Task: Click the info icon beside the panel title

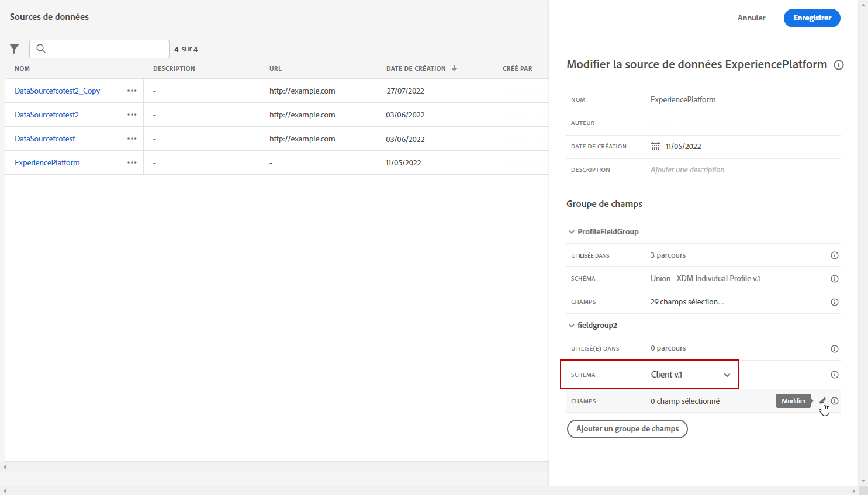Action: [839, 65]
